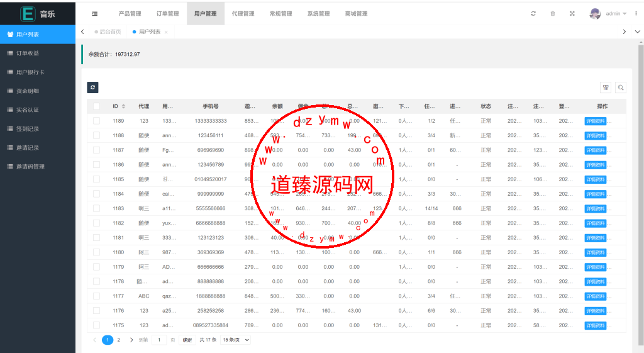
Task: Click the E 音乐 logo
Action: pos(37,14)
